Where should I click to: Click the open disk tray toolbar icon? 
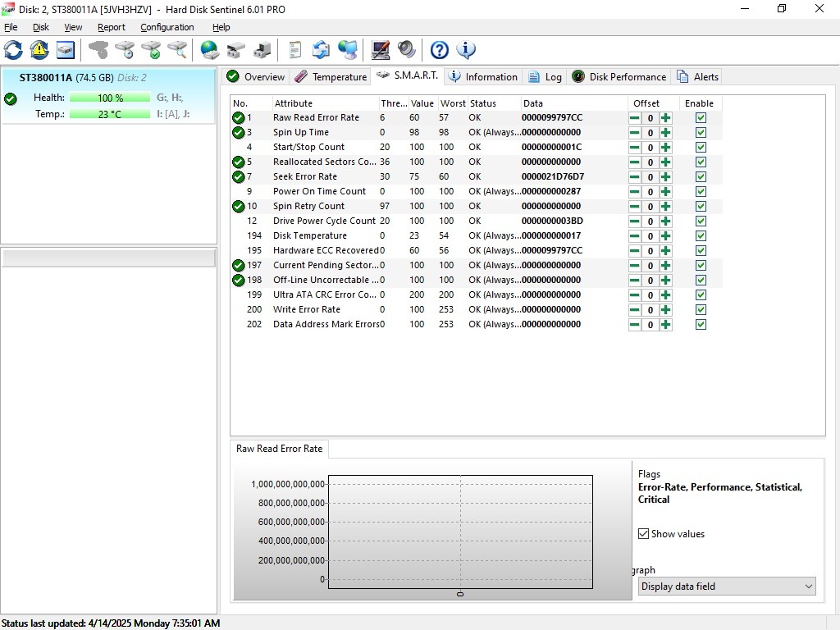(x=235, y=50)
